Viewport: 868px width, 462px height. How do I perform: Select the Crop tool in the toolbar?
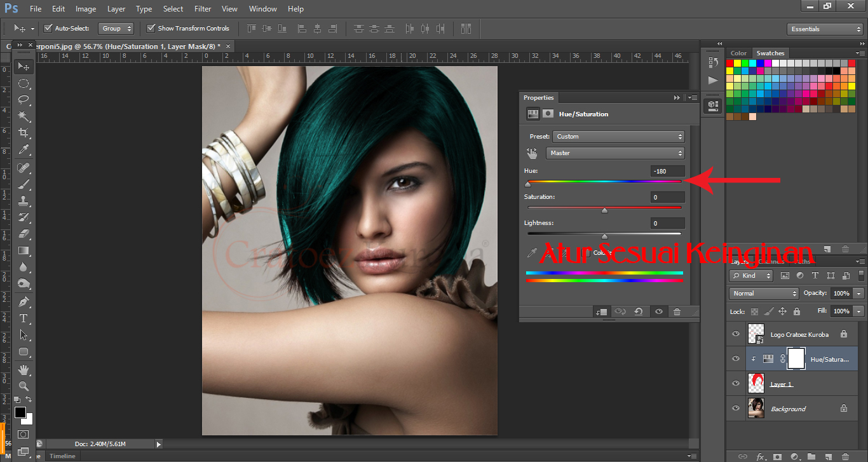point(24,133)
